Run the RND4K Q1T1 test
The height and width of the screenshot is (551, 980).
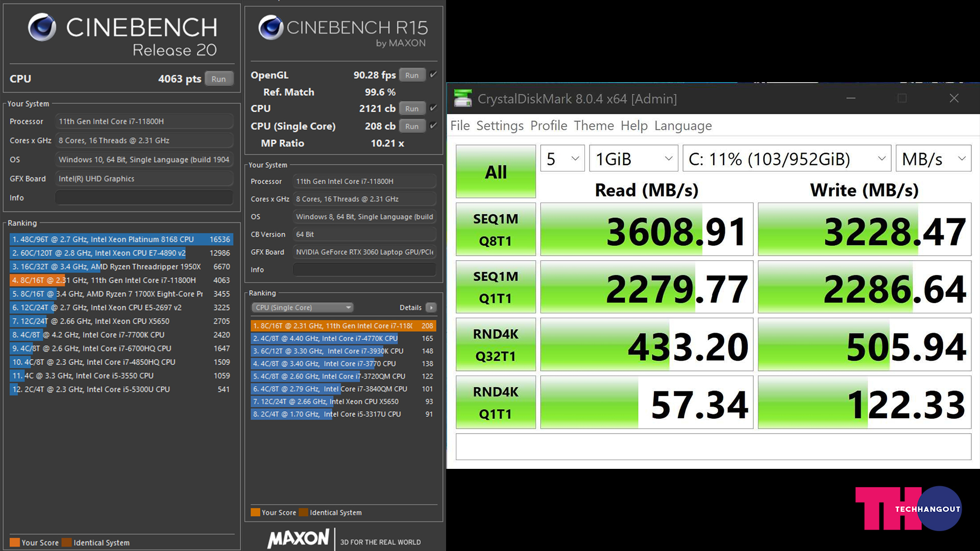496,403
